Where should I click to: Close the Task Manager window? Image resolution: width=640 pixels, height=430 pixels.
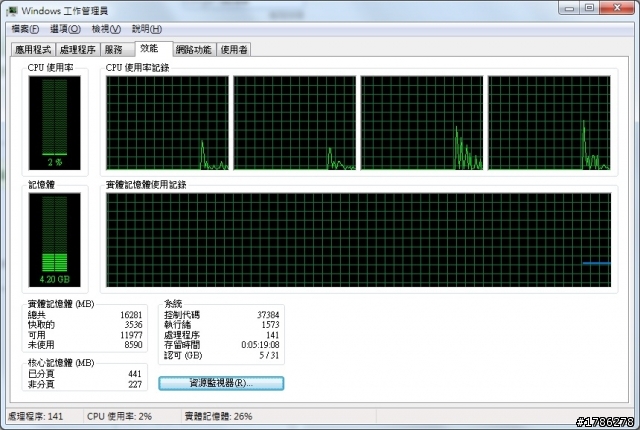pyautogui.click(x=617, y=8)
